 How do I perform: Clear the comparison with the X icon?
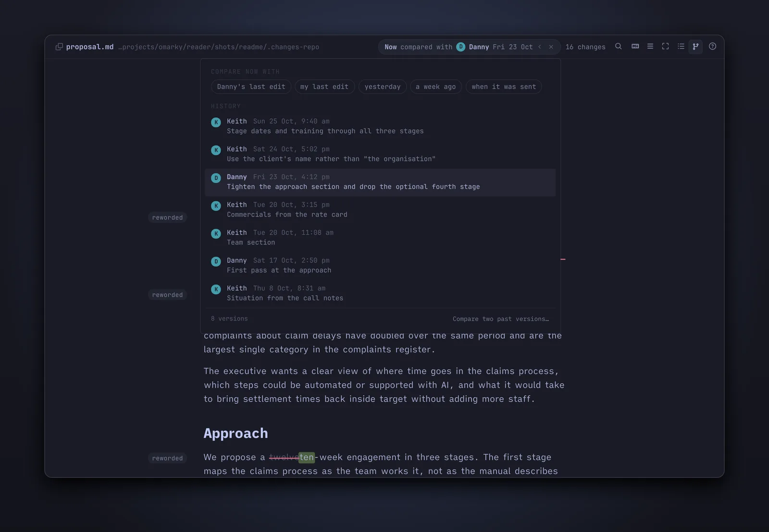click(x=551, y=47)
